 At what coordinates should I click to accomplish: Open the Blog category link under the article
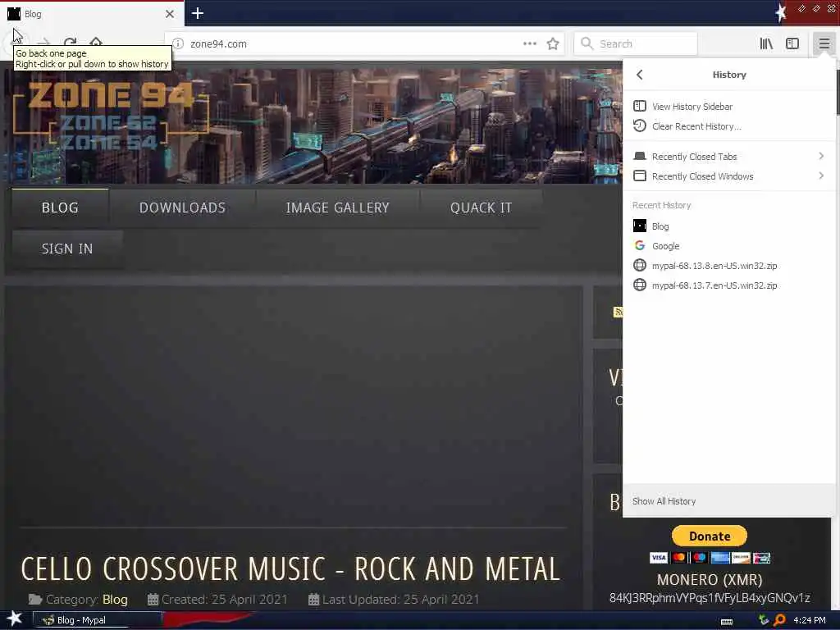click(115, 600)
